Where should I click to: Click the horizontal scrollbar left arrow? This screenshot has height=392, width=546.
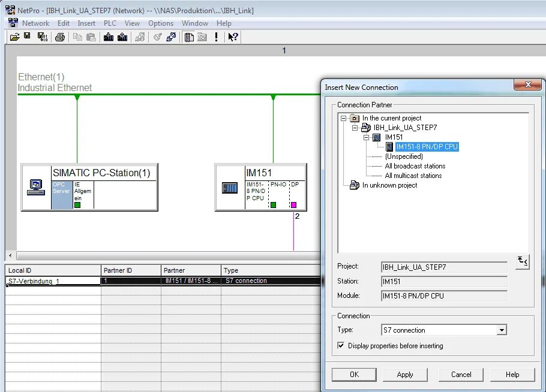coord(10,256)
